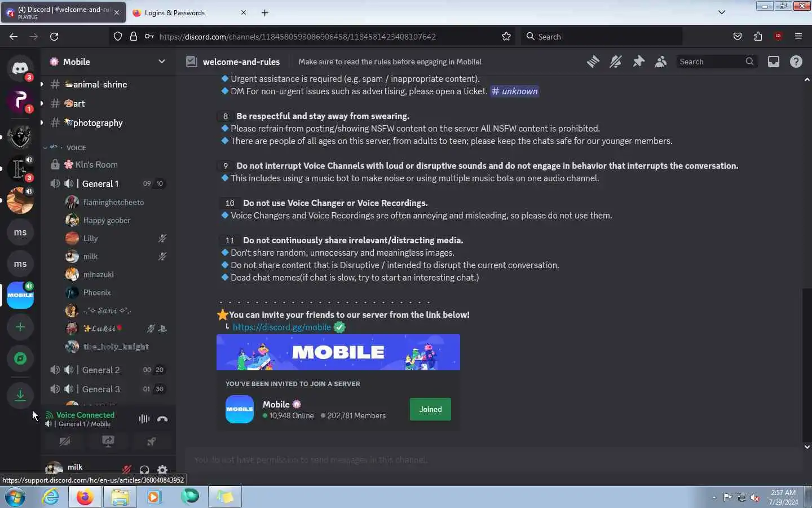Open the letter E server icon
This screenshot has height=508, width=812.
[20, 168]
